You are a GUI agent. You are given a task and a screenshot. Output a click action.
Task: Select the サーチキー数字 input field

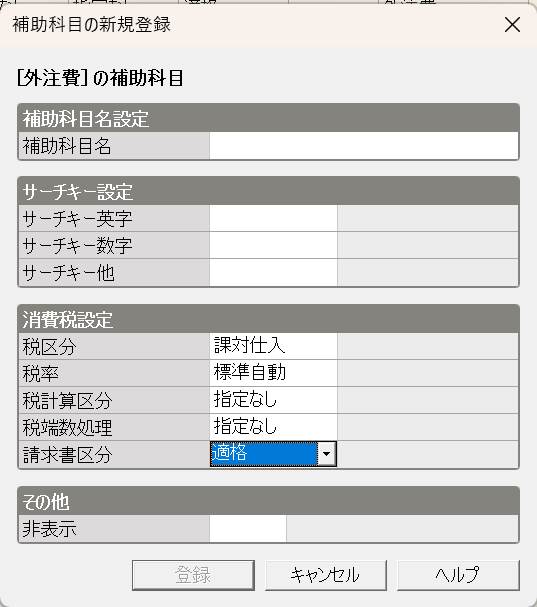[x=273, y=245]
